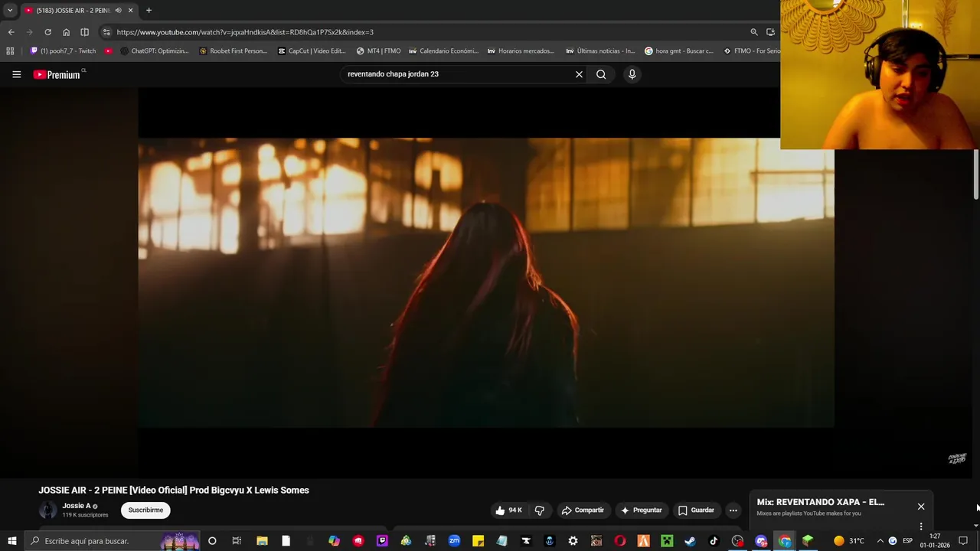Reload the current page
Screen dimensions: 980x551
coord(47,32)
